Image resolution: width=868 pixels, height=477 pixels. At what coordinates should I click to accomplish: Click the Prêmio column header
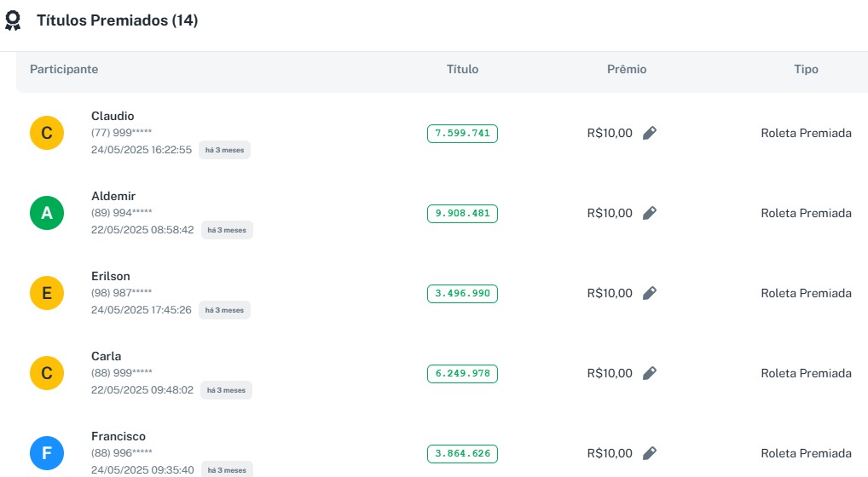[x=627, y=69]
